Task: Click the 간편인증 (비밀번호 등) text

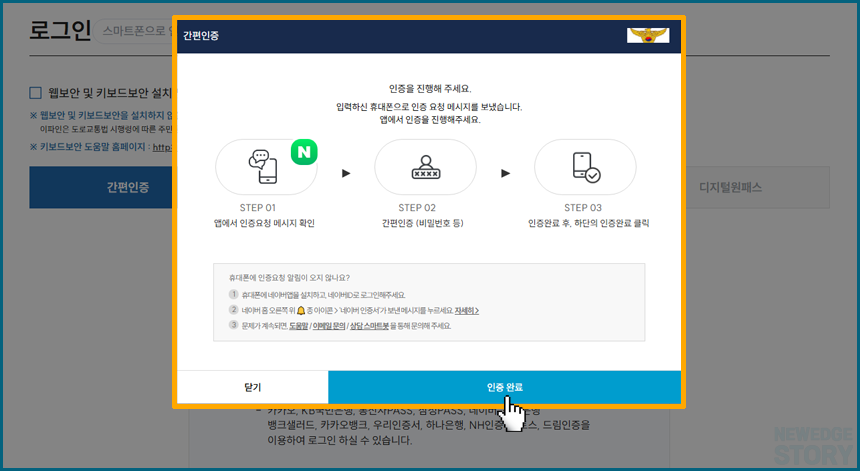Action: pos(422,223)
